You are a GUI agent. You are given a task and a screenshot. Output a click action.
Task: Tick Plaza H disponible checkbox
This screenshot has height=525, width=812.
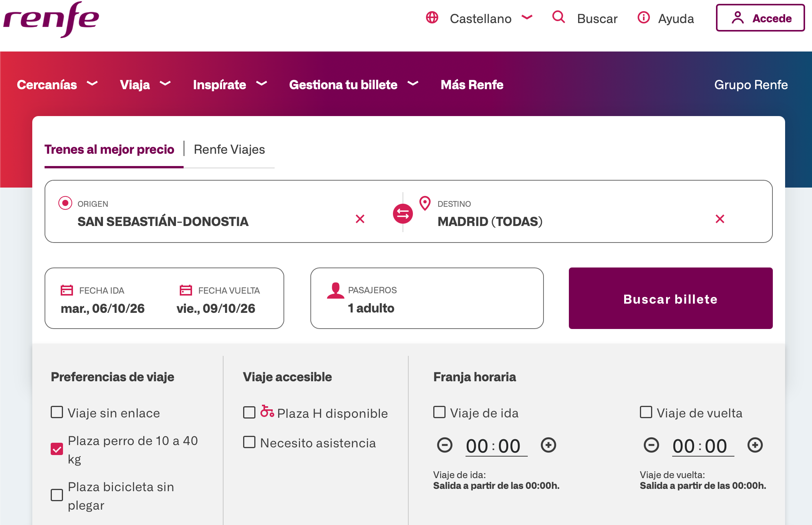pos(249,413)
